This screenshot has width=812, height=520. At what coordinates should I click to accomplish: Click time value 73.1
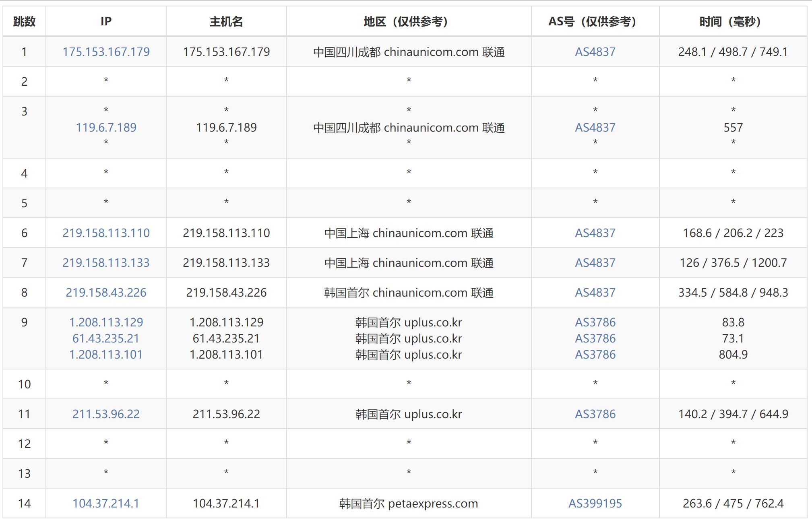[733, 338]
